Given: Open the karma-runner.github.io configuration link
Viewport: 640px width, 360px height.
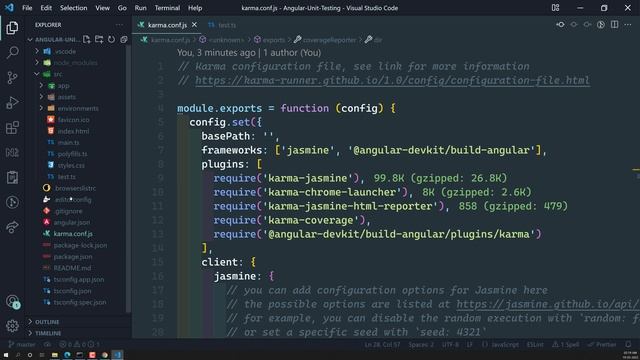Looking at the screenshot, I should point(392,80).
